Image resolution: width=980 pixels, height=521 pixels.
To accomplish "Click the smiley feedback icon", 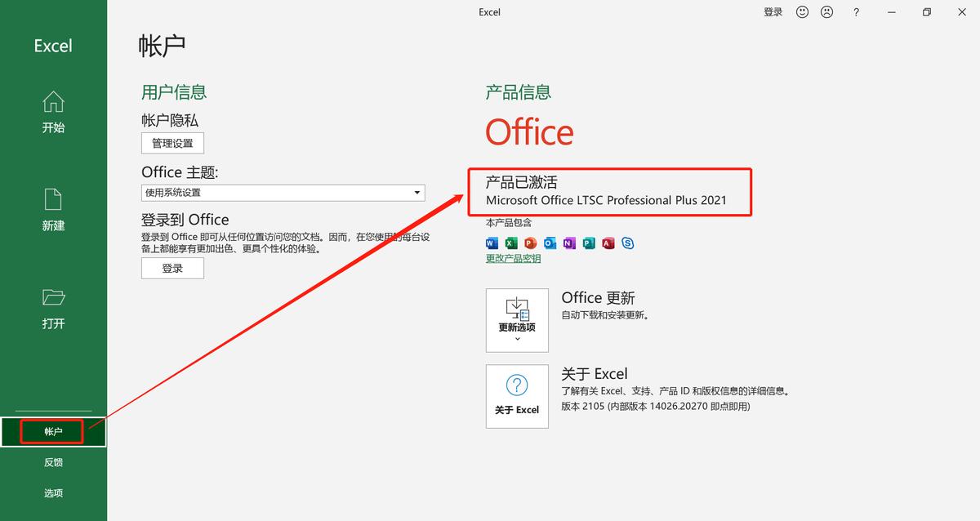I will coord(801,11).
